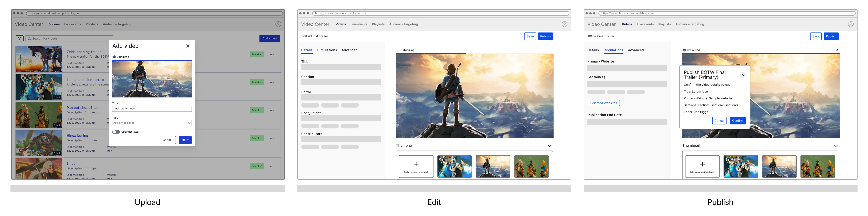
Task: Click the Add video button
Action: point(270,38)
